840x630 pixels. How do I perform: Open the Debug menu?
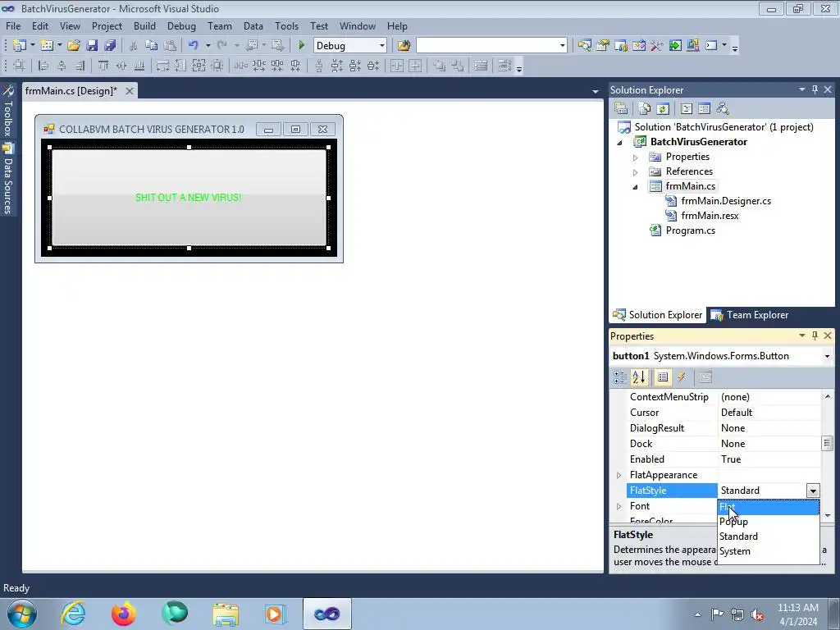point(181,25)
